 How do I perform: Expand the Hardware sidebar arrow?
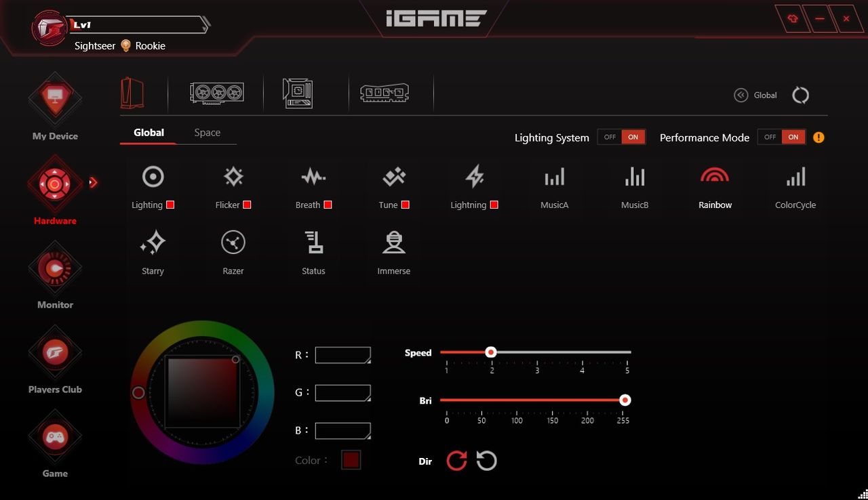click(x=94, y=182)
